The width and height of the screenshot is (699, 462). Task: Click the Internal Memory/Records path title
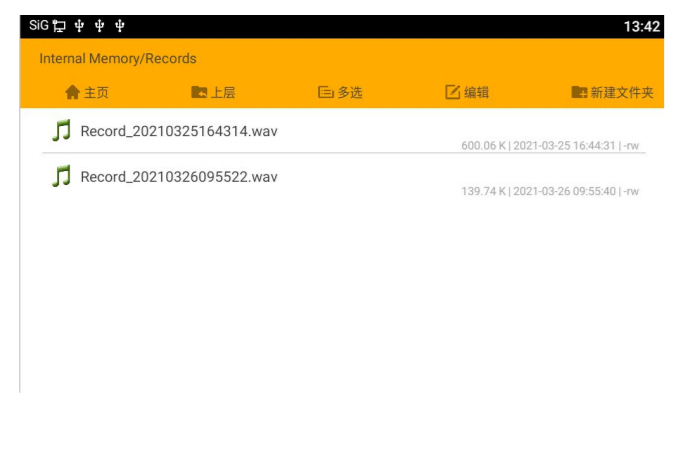point(118,58)
